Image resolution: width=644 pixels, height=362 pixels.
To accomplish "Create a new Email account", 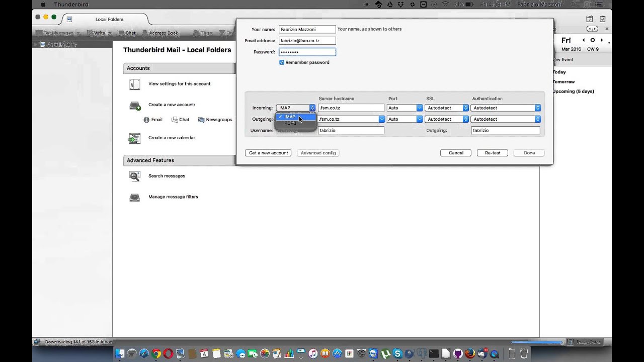I will coord(153,120).
